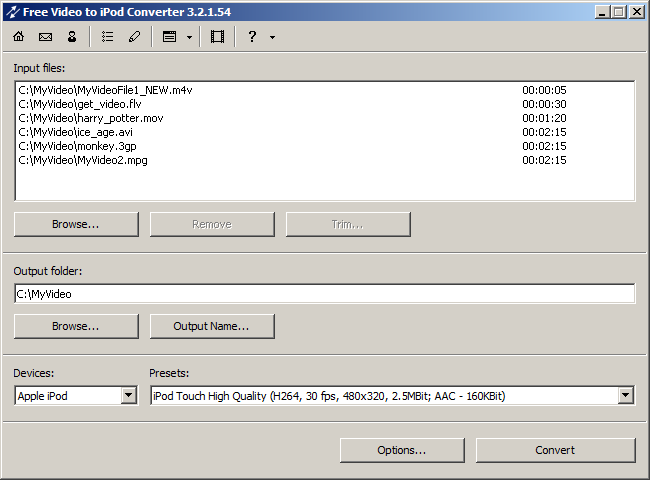Viewport: 650px width, 480px height.
Task: Click the Output Name button
Action: (x=212, y=326)
